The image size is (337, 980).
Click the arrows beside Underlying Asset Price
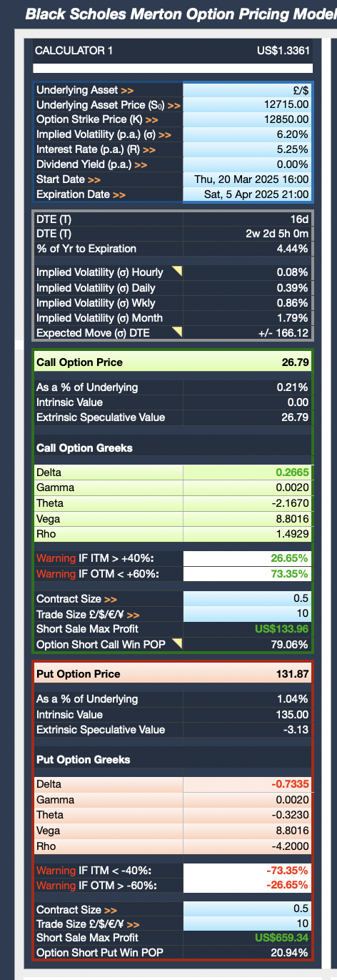pyautogui.click(x=174, y=105)
